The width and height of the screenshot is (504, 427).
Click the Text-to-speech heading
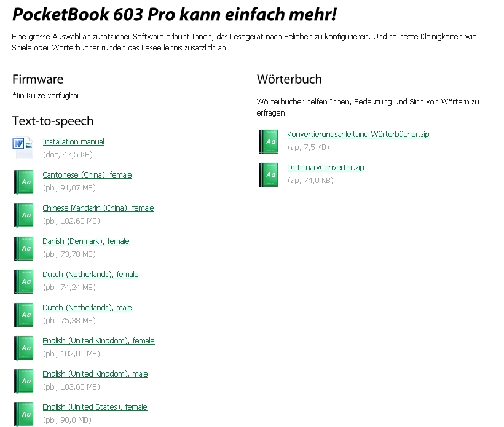(53, 121)
